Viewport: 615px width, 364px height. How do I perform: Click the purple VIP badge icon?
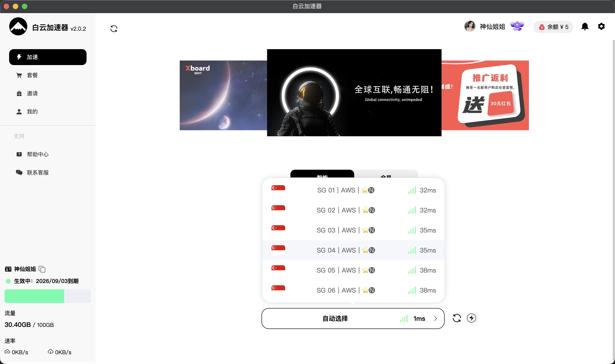[517, 26]
